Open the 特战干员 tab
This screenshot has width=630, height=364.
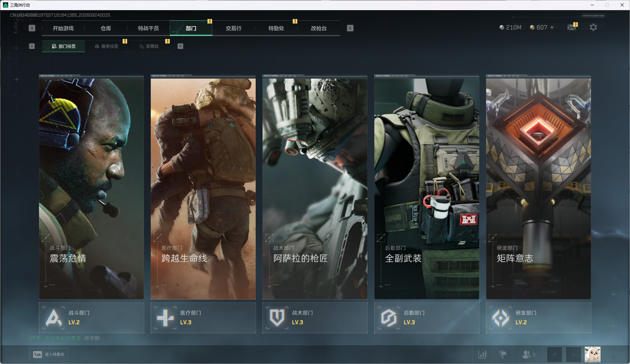pos(148,28)
